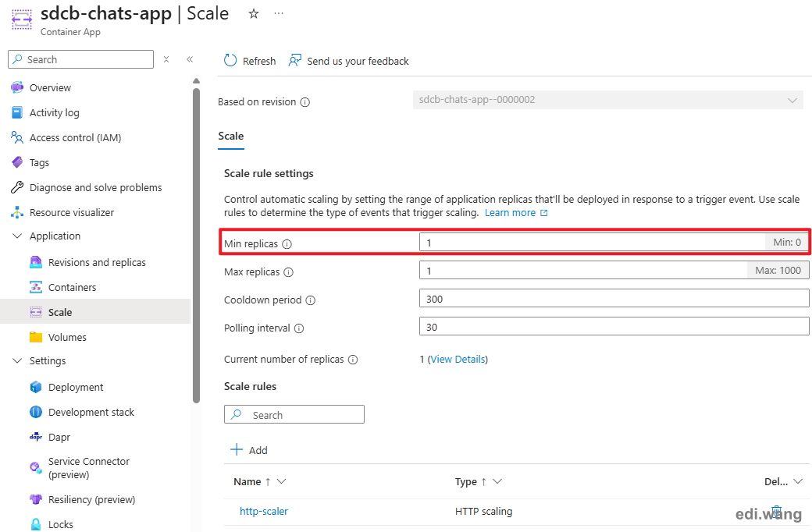Click the Scale rules search box
The image size is (812, 532).
coord(294,414)
